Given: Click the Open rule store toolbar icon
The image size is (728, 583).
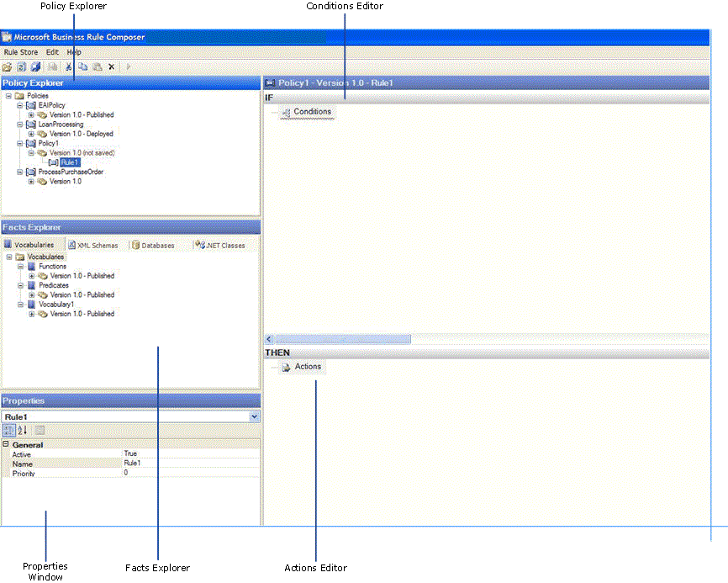Looking at the screenshot, I should (x=7, y=67).
